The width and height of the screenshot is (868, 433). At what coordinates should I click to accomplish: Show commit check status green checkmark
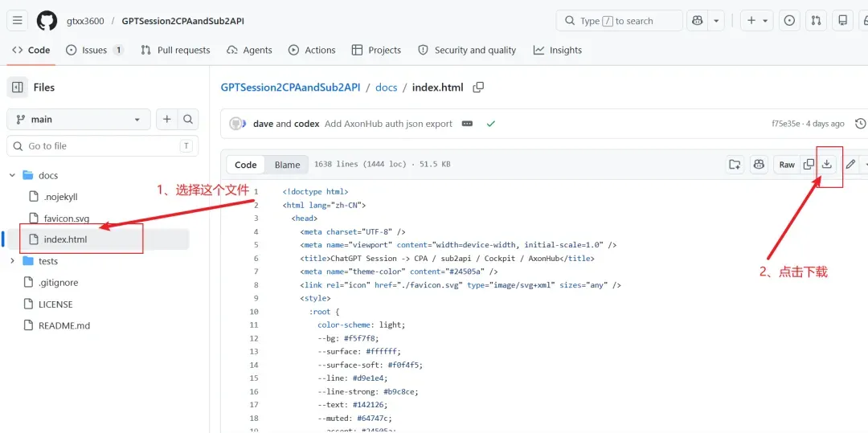(490, 124)
